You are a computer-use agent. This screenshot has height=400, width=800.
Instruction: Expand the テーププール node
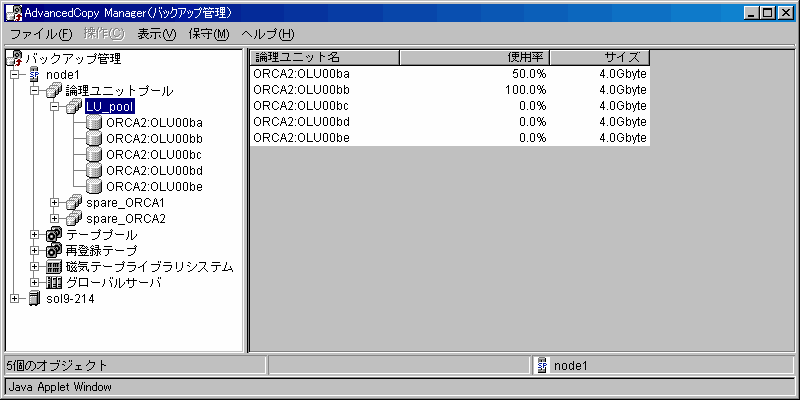click(34, 235)
